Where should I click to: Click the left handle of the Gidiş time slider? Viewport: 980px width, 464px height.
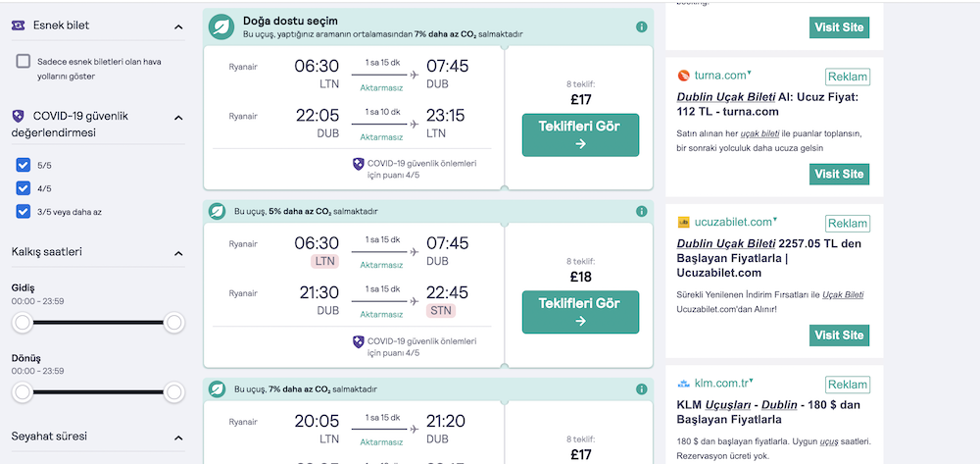24,323
